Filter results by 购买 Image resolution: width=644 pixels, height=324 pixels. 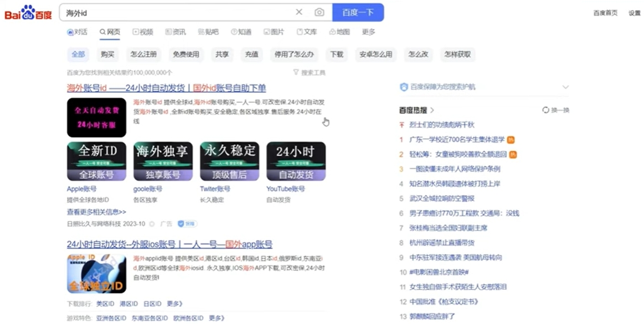click(107, 54)
